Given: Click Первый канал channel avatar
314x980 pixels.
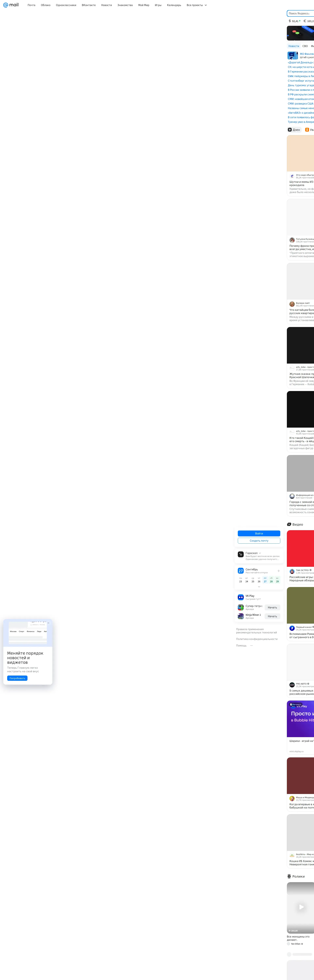Looking at the screenshot, I should [292, 628].
